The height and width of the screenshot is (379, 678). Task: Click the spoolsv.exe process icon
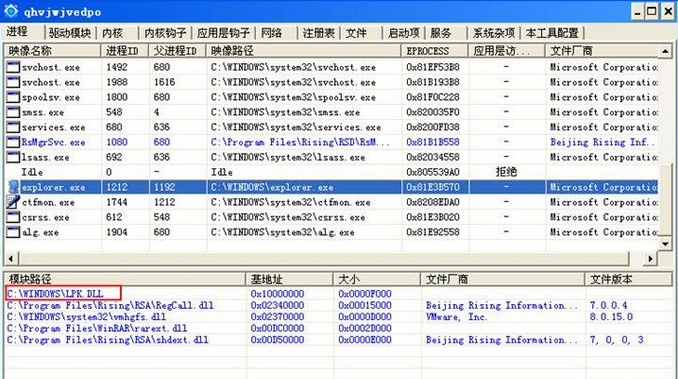click(x=13, y=97)
